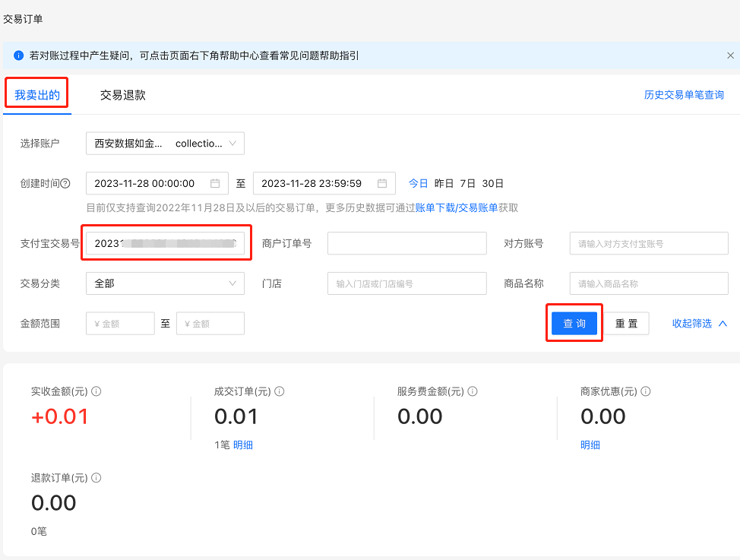740x560 pixels.
Task: Click the info icon in the notice banner
Action: tap(18, 55)
